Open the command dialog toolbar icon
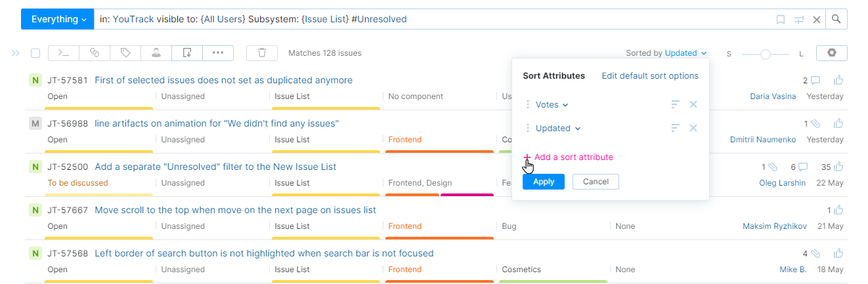Viewport: 868px width, 284px height. pyautogui.click(x=63, y=53)
